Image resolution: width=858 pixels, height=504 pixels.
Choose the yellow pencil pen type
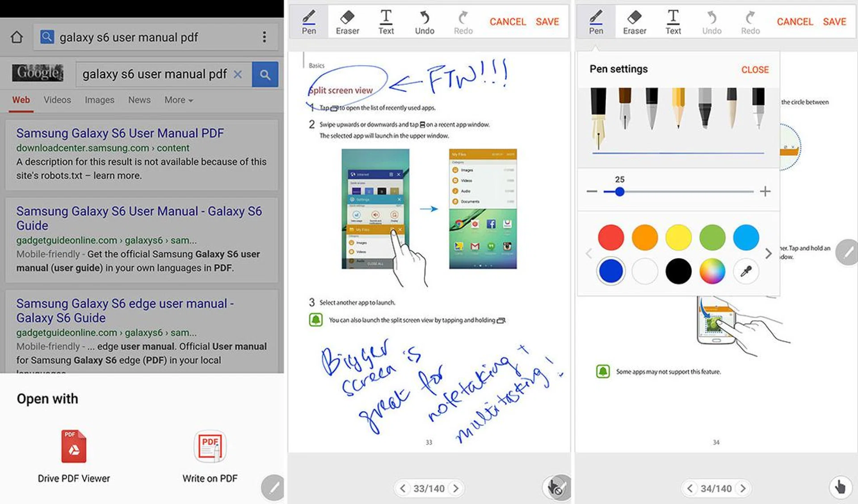[x=678, y=109]
